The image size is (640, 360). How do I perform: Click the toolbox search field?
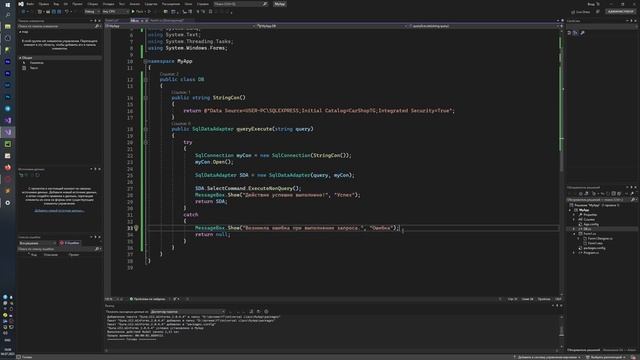(x=59, y=26)
